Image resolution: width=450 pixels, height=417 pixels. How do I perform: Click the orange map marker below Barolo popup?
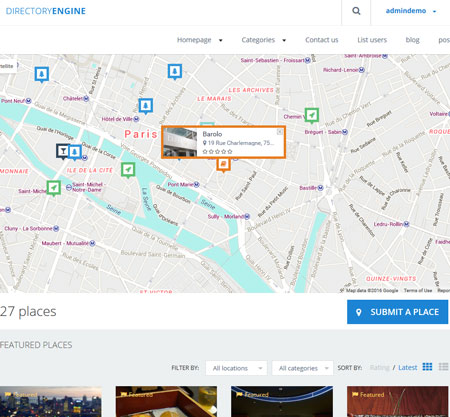point(223,165)
